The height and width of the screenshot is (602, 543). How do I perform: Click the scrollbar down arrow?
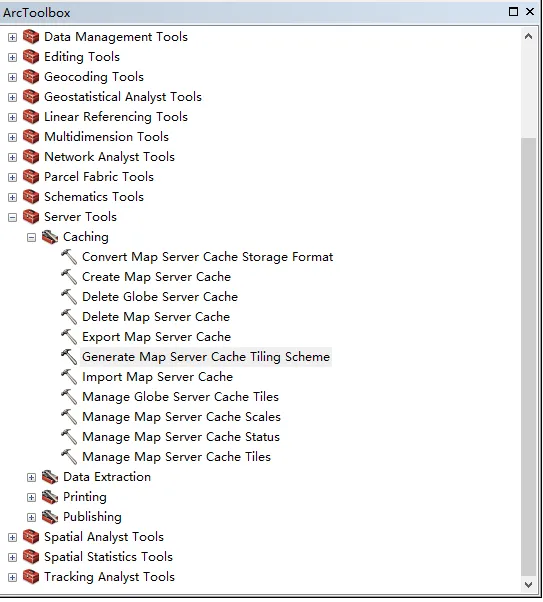[528, 585]
